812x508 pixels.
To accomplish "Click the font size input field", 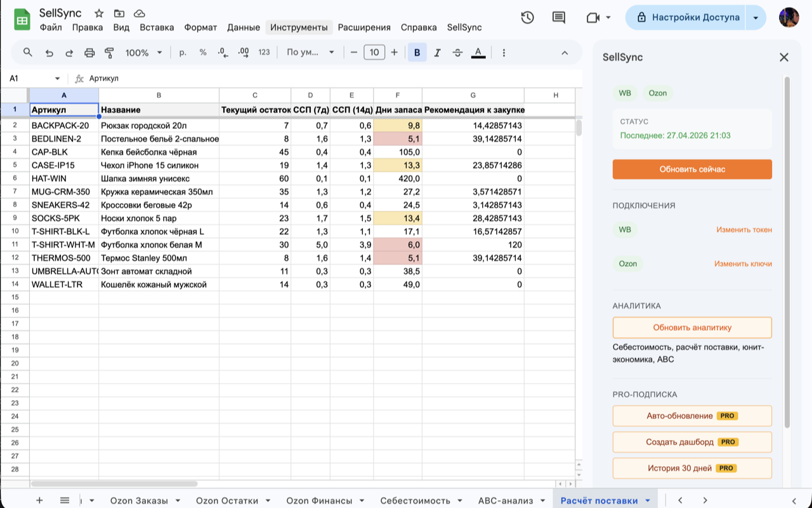I will coord(374,53).
